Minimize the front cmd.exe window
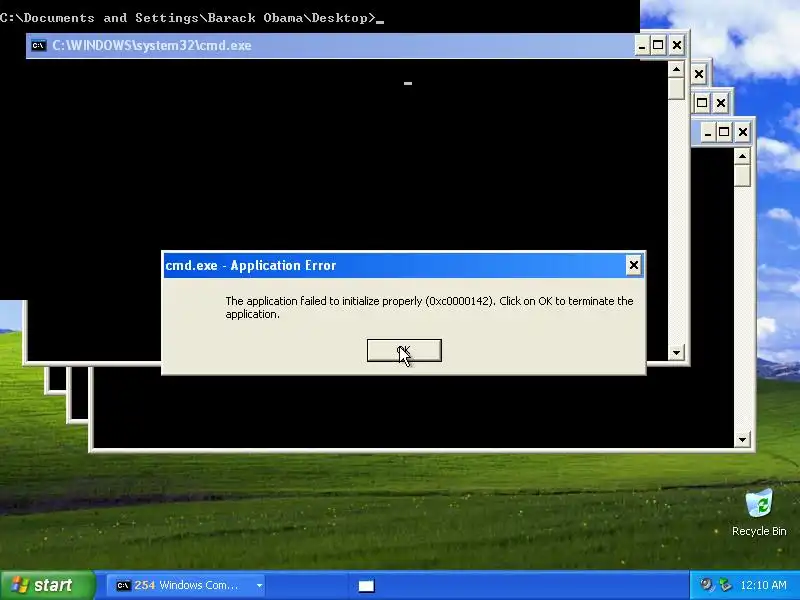 (x=641, y=45)
